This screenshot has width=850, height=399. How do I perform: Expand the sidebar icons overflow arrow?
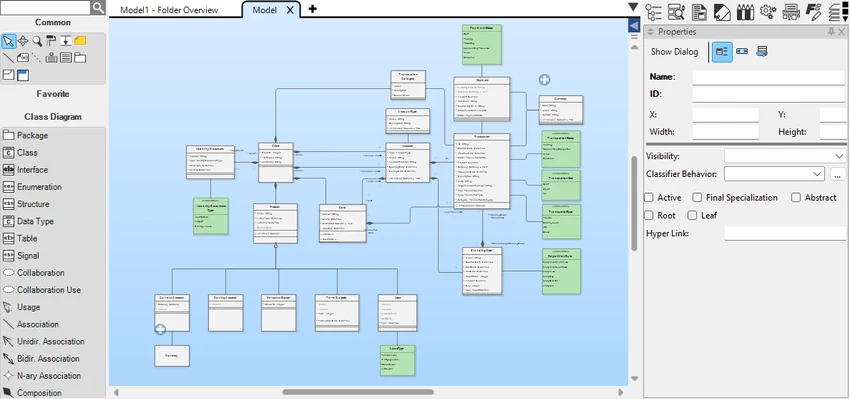click(846, 18)
